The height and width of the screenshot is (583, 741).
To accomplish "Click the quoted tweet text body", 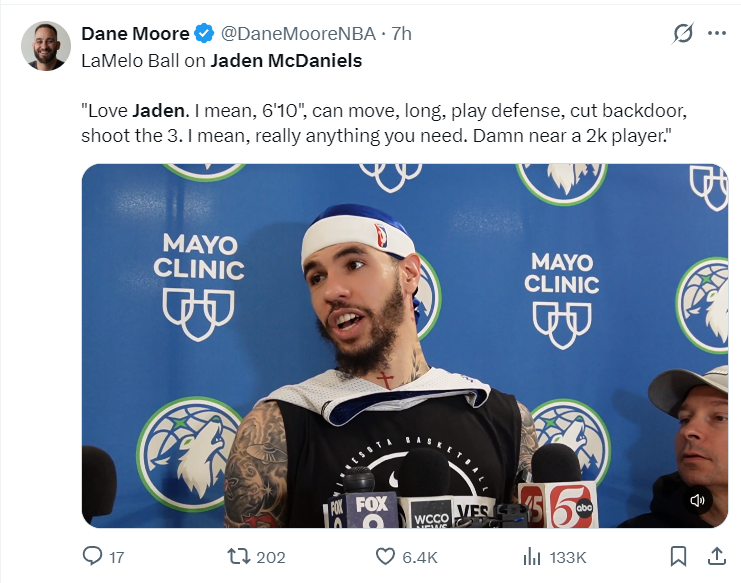I will [384, 123].
